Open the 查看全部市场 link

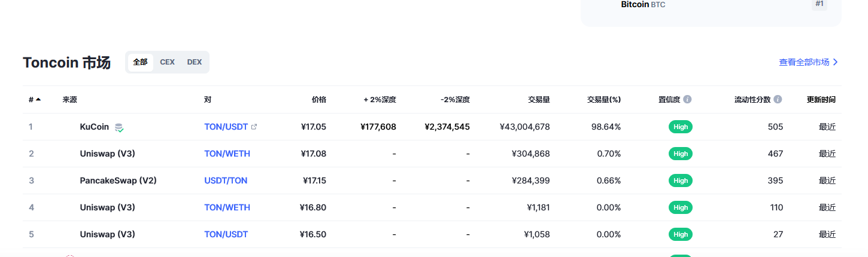point(809,62)
